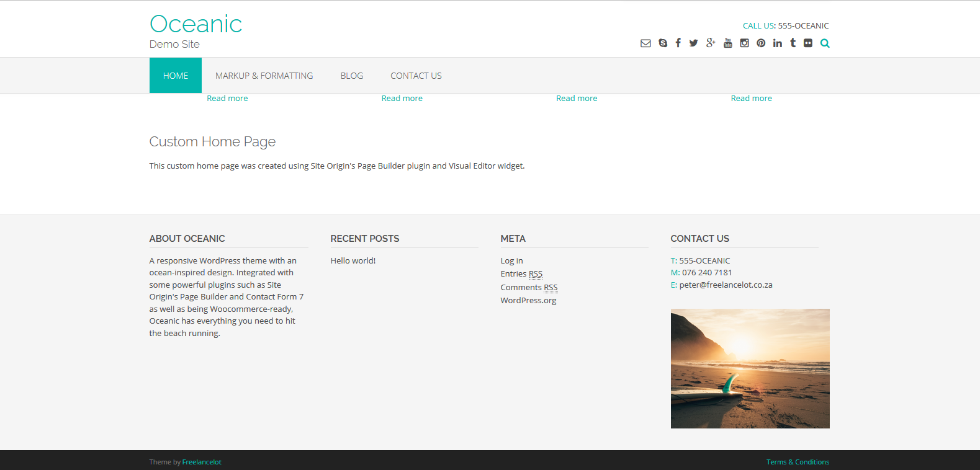Click the Log in link under Meta
Image resolution: width=980 pixels, height=470 pixels.
[x=511, y=261]
